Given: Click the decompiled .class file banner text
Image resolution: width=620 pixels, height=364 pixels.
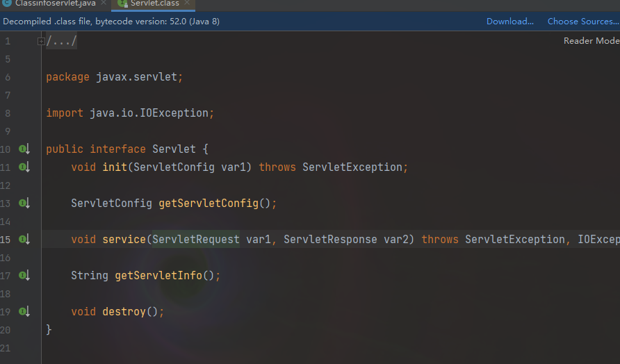Looking at the screenshot, I should pyautogui.click(x=111, y=22).
